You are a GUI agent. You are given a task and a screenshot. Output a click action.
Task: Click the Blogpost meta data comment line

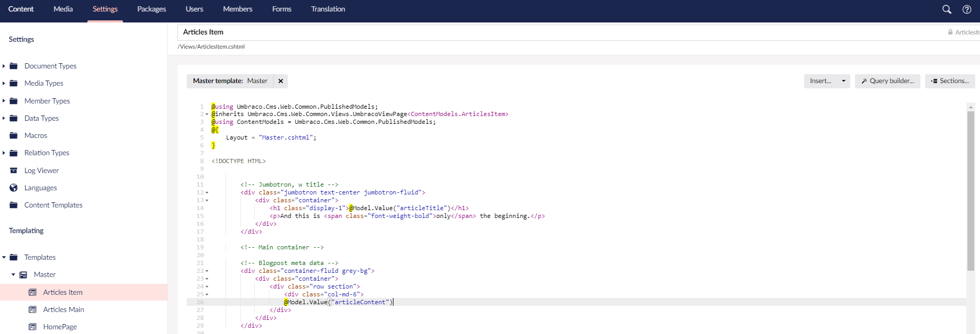coord(289,263)
